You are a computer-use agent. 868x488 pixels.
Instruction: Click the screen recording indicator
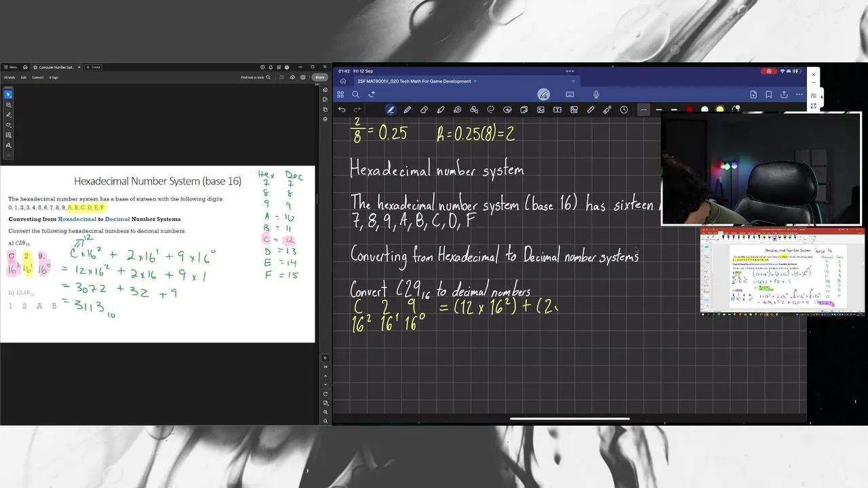point(769,71)
